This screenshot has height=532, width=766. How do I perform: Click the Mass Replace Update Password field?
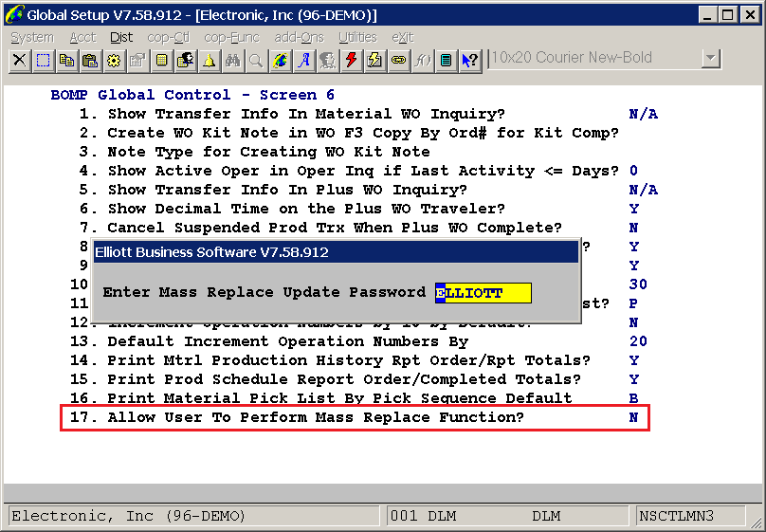[x=483, y=293]
